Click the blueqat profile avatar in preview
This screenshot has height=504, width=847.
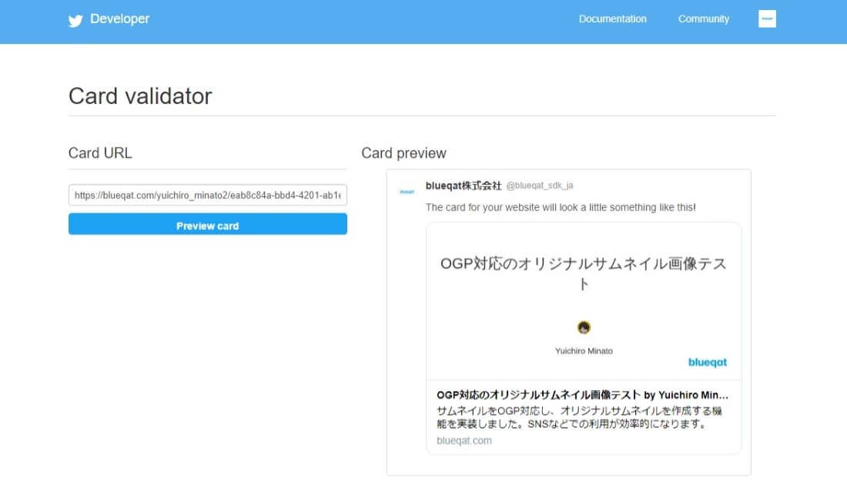(x=407, y=192)
